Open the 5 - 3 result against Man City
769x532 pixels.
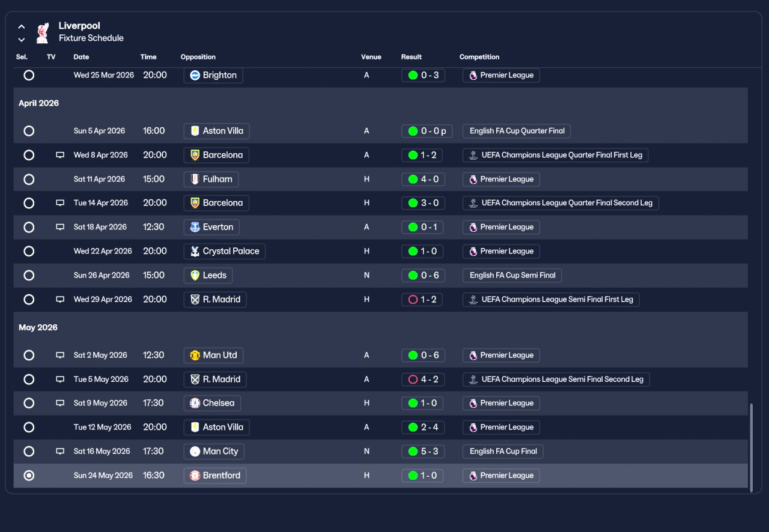pos(423,451)
